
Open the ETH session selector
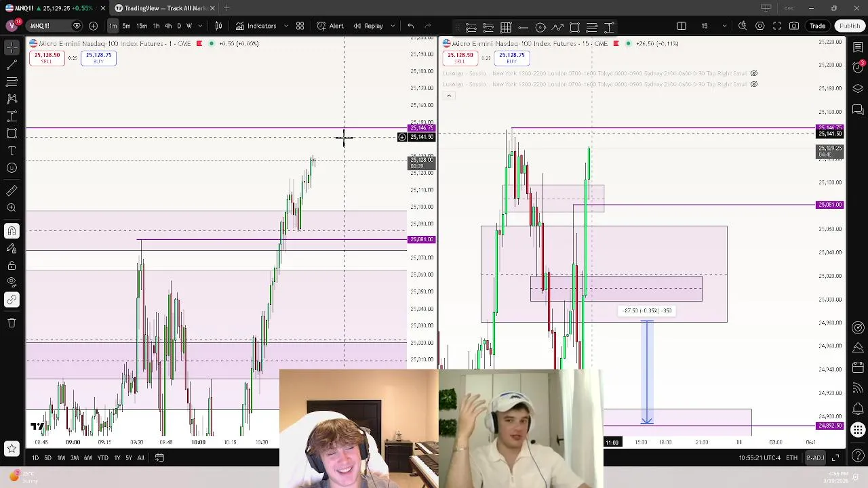coord(791,457)
